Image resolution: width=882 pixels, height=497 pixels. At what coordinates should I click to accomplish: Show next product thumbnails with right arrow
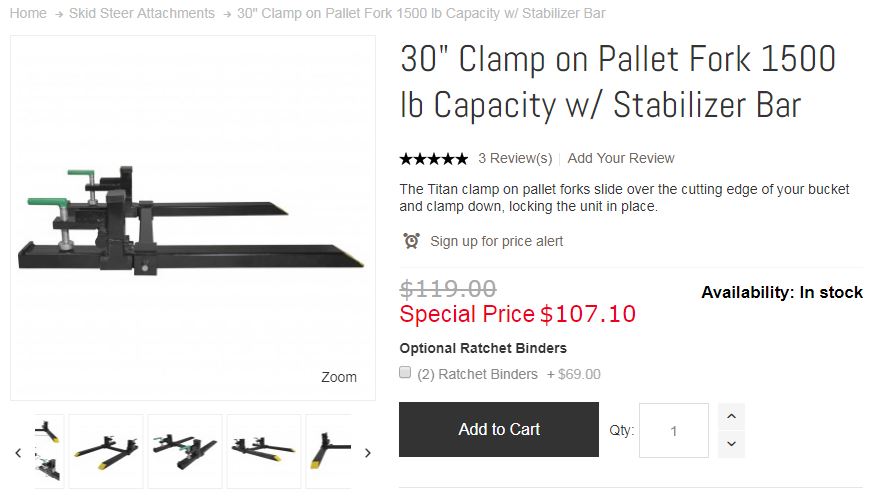[x=368, y=453]
